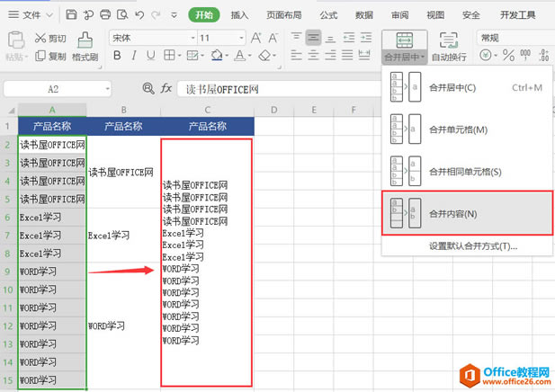The height and width of the screenshot is (392, 555).
Task: Click the Thousands separator 000 icon
Action: coord(525,55)
